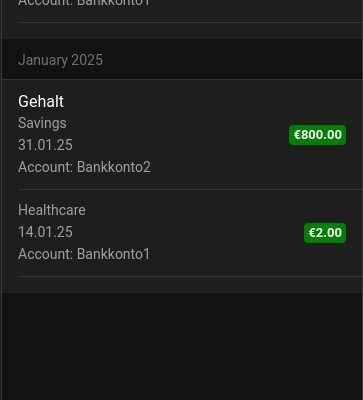
Task: Click the cut-off Account line at top
Action: click(x=84, y=3)
